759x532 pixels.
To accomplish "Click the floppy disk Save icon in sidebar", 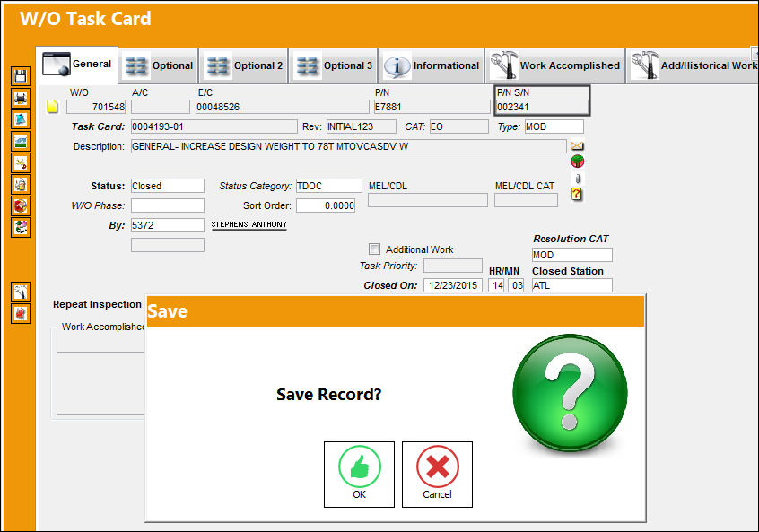I will (x=21, y=76).
